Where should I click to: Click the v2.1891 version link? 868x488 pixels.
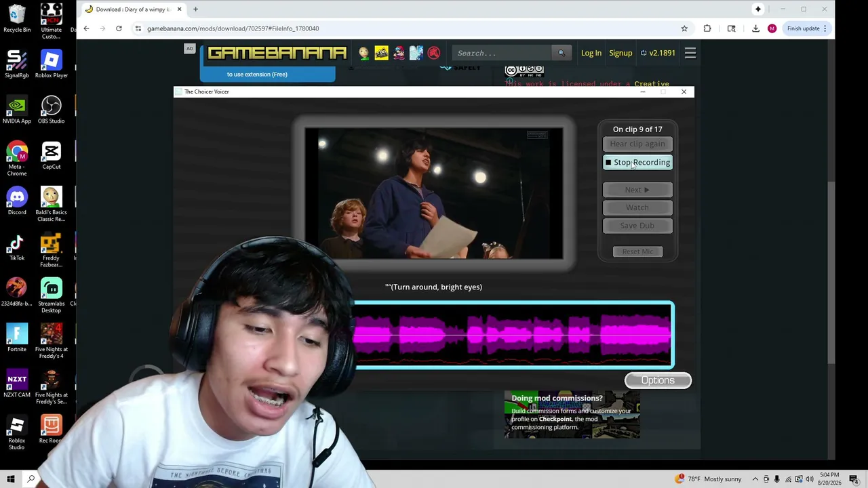click(x=658, y=53)
